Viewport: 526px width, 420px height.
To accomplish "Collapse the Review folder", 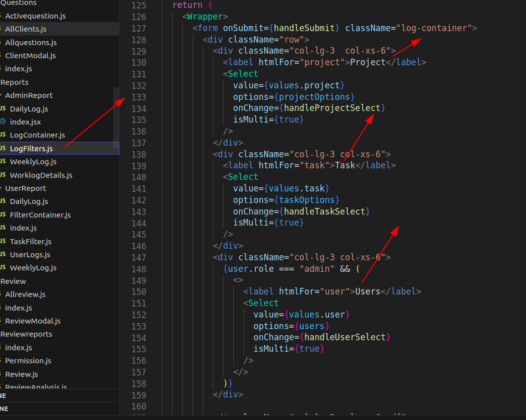I will (13, 281).
